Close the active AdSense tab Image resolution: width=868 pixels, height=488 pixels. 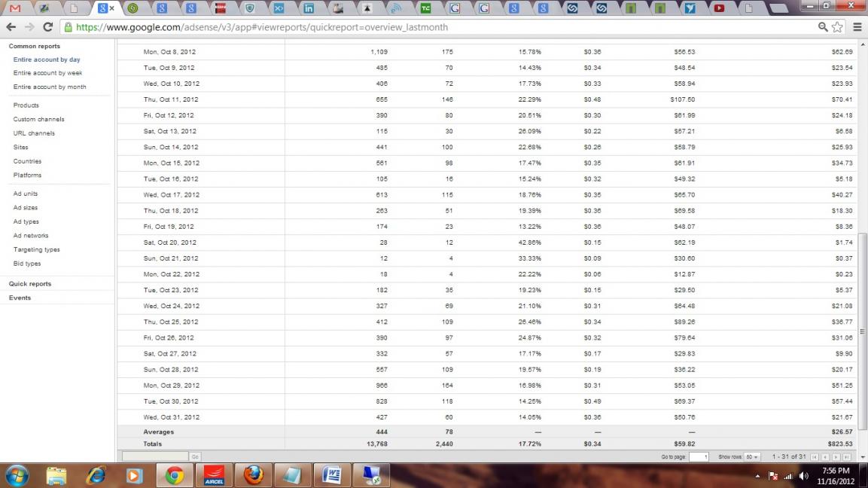pyautogui.click(x=112, y=8)
